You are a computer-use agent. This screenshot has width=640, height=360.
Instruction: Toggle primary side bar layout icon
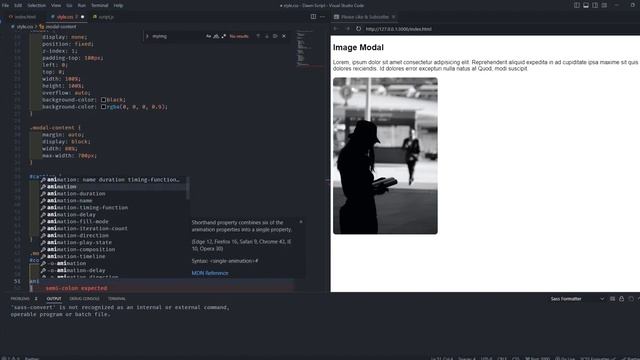point(577,5)
